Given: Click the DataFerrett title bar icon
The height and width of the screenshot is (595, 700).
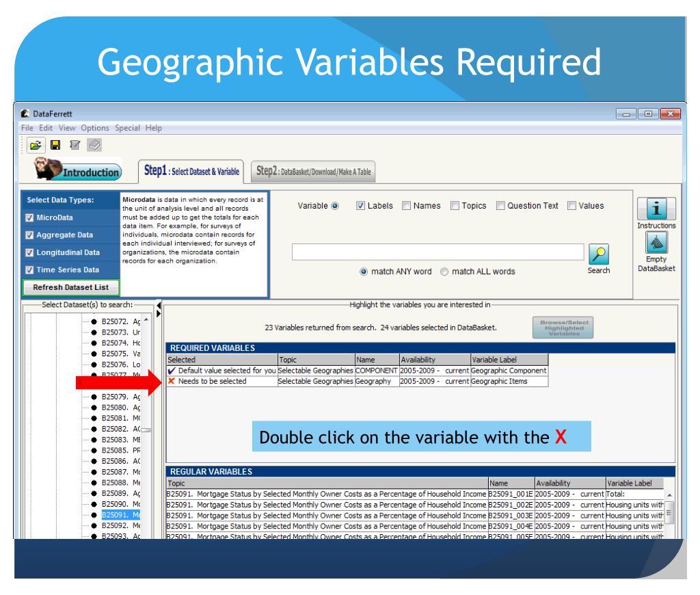Looking at the screenshot, I should (25, 114).
